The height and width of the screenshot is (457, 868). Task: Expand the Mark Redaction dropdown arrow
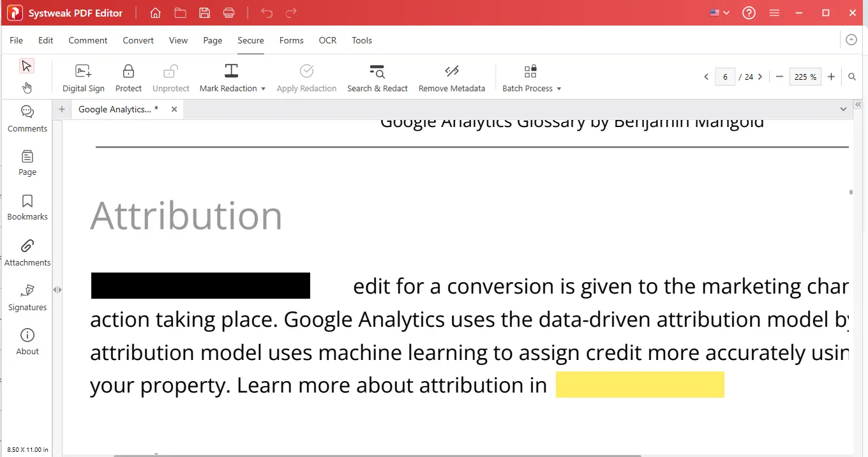coord(263,89)
